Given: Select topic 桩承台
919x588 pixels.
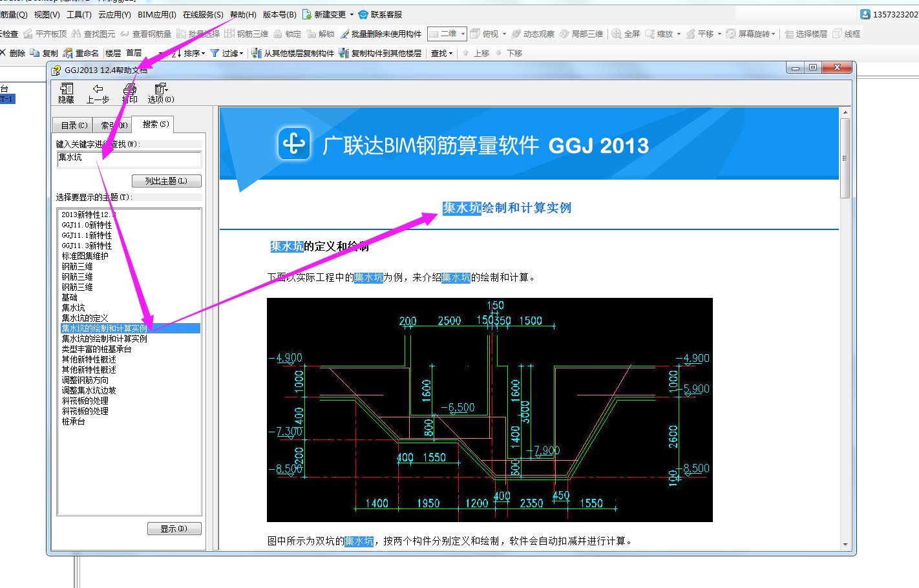Looking at the screenshot, I should 73,421.
